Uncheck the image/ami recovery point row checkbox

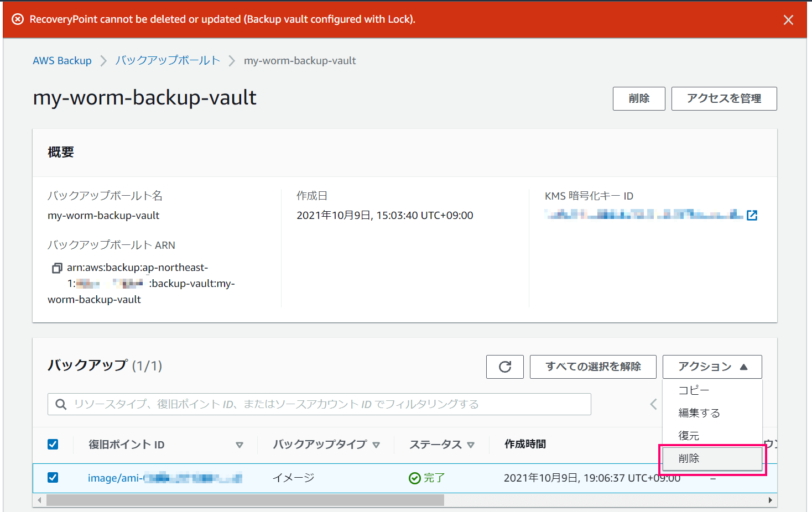(x=53, y=478)
